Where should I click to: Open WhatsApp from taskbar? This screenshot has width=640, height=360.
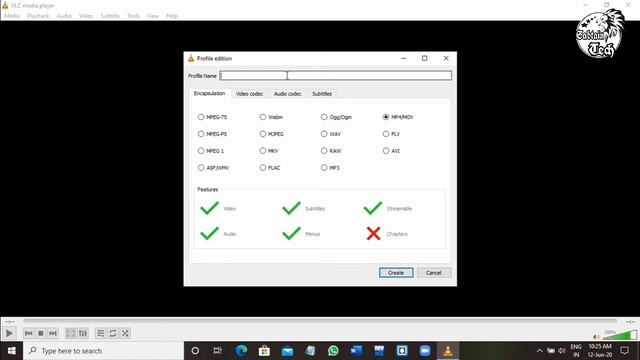(333, 351)
